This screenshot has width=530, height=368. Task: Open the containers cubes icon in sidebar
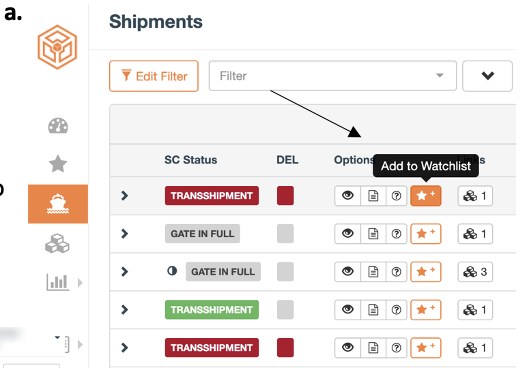(57, 243)
